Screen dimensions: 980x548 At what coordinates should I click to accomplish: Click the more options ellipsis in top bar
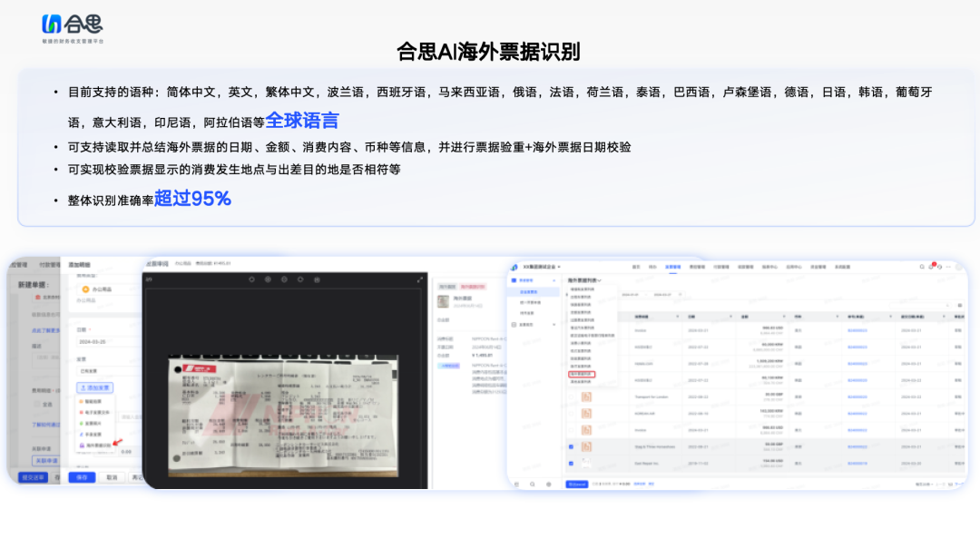(949, 267)
